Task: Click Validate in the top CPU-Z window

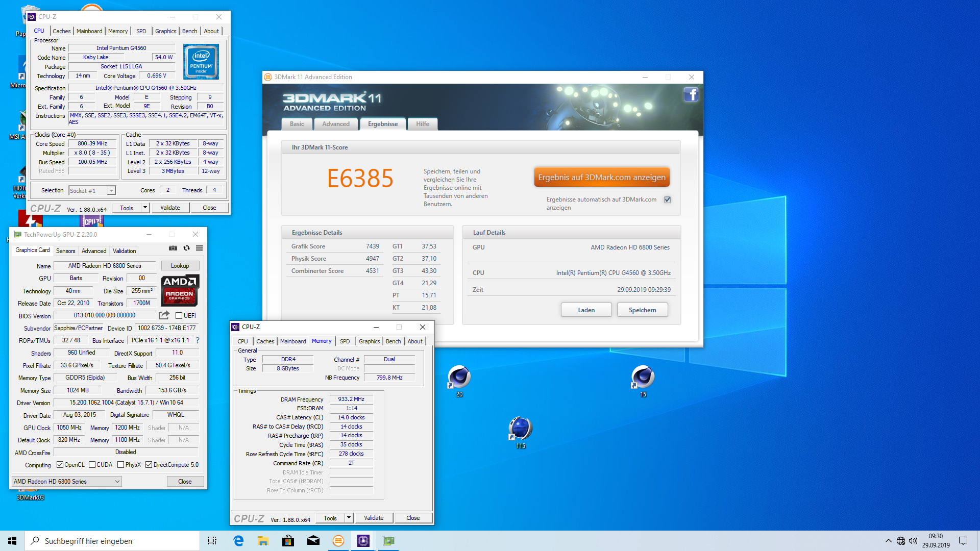Action: 170,208
